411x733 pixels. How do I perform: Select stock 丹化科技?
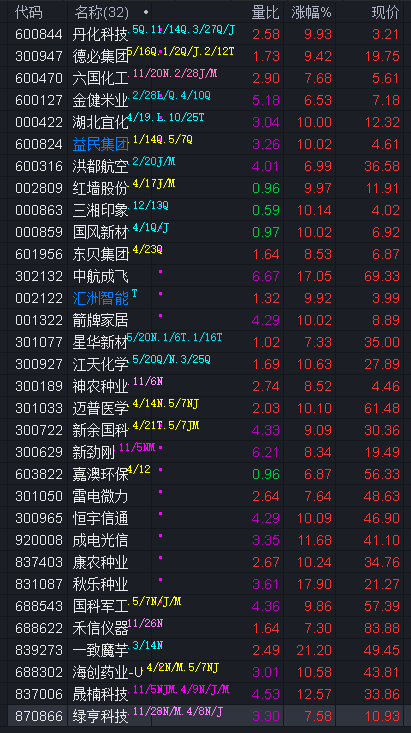(x=101, y=34)
